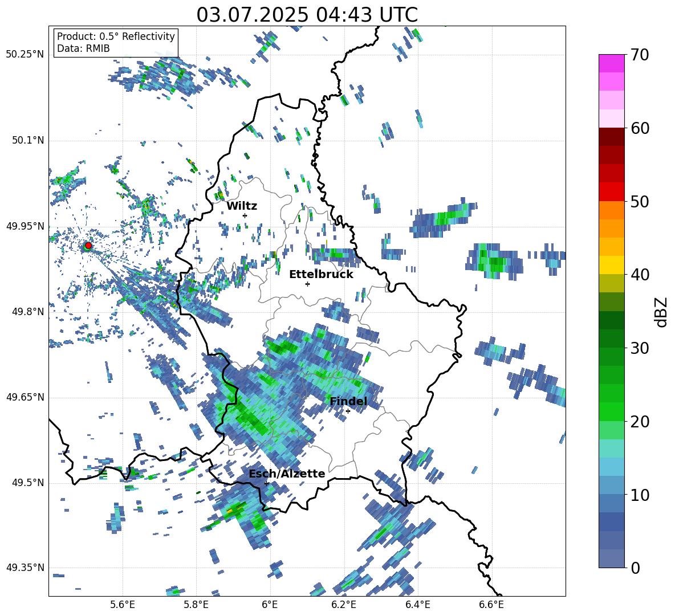Click the 50.1°N latitude label
675x616 pixels.
tap(28, 140)
